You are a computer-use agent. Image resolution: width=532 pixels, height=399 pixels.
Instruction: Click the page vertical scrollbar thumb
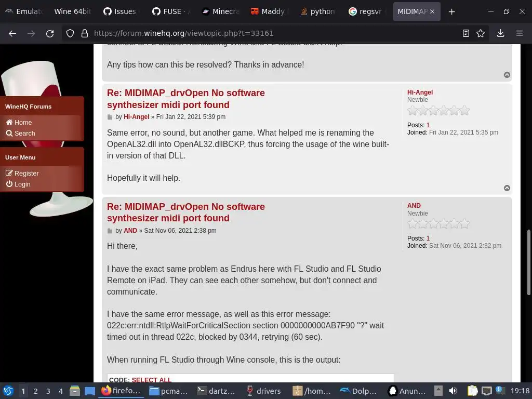(x=528, y=263)
